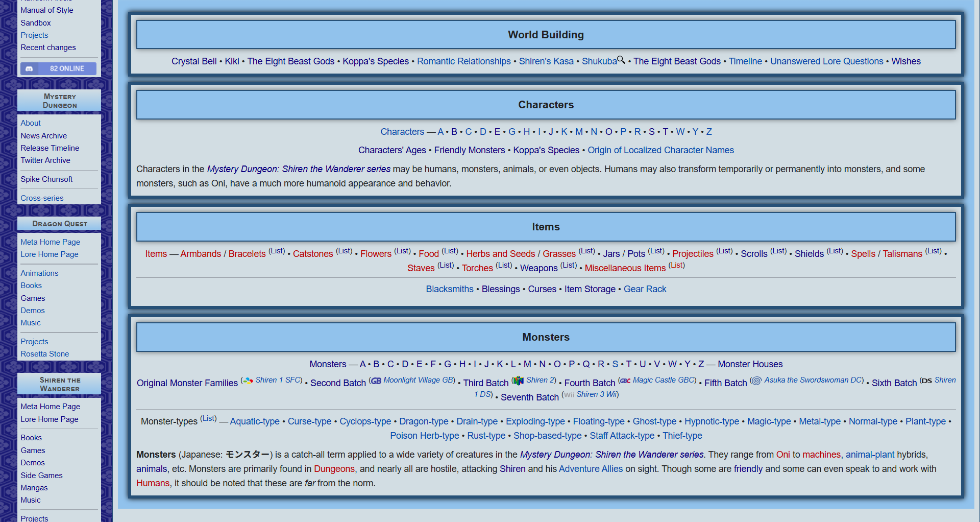Click the DS icon after Sixth Batch
Viewport: 980px width, 522px height.
tap(926, 381)
